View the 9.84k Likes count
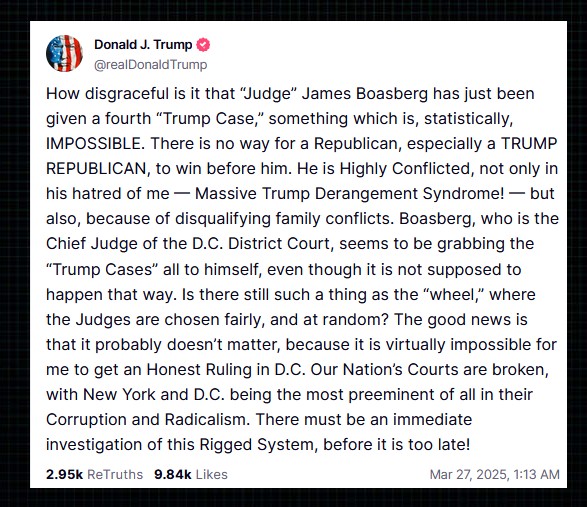587x507 pixels. [173, 474]
